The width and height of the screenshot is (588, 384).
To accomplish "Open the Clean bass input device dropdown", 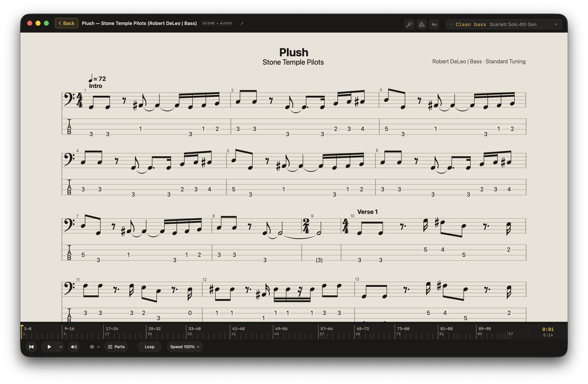I will (504, 24).
